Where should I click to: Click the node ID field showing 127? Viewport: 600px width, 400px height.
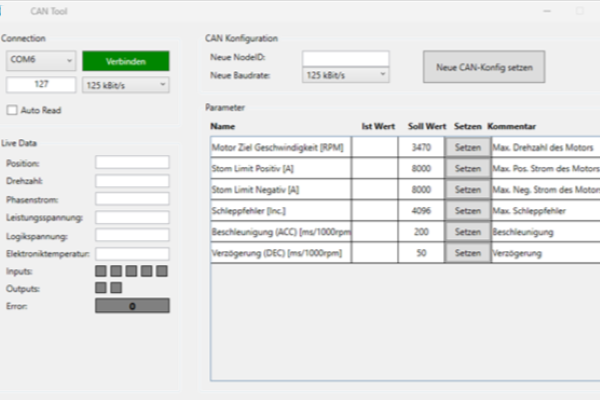click(40, 85)
